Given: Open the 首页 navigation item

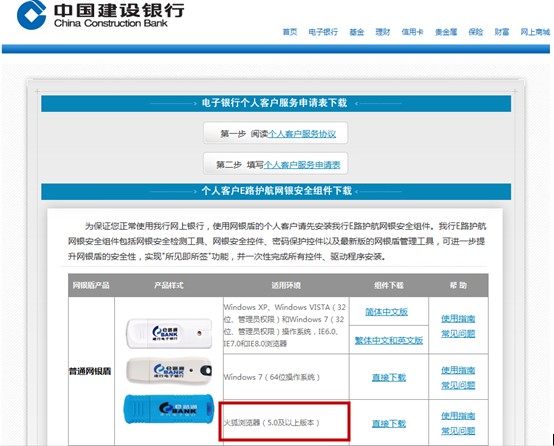Looking at the screenshot, I should 290,32.
